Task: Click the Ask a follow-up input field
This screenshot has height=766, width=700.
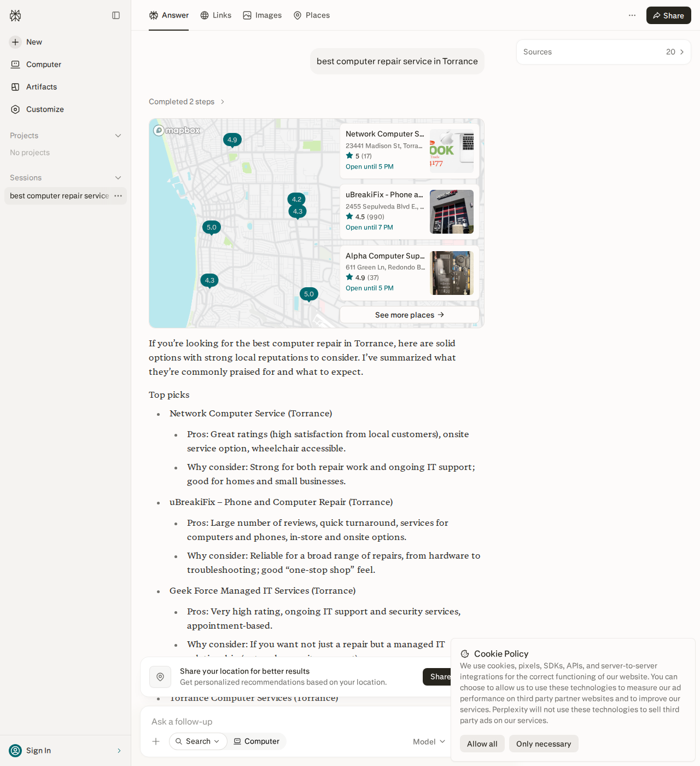Action: (295, 722)
